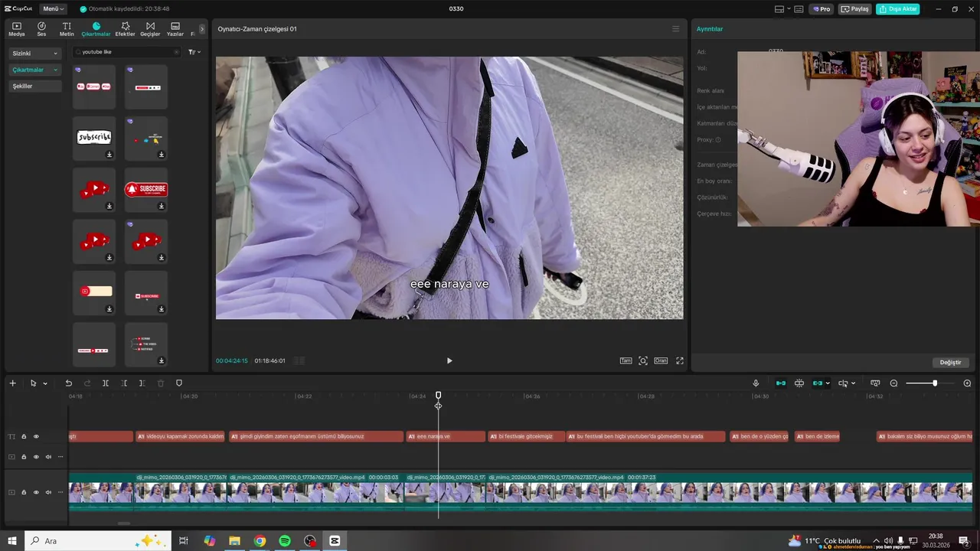980x551 pixels.
Task: Select the 'bi festivale gitcekmişiz' subtitle clip
Action: tap(526, 436)
